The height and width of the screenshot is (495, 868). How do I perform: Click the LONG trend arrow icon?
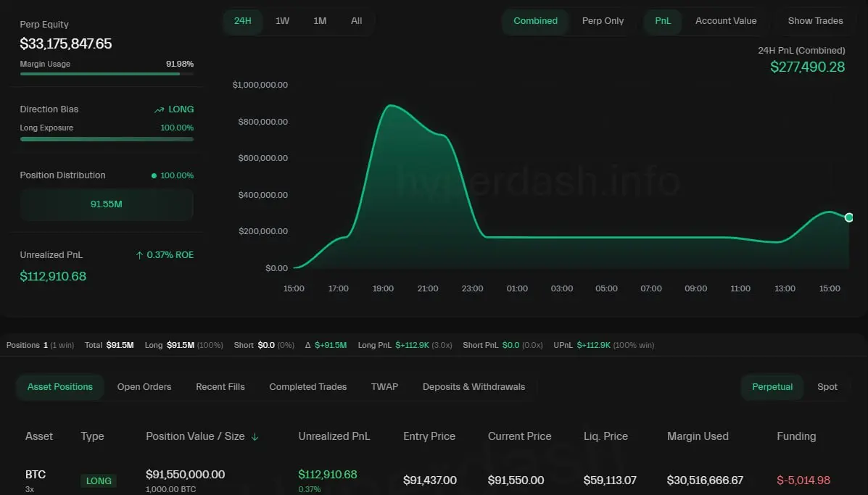tap(159, 109)
